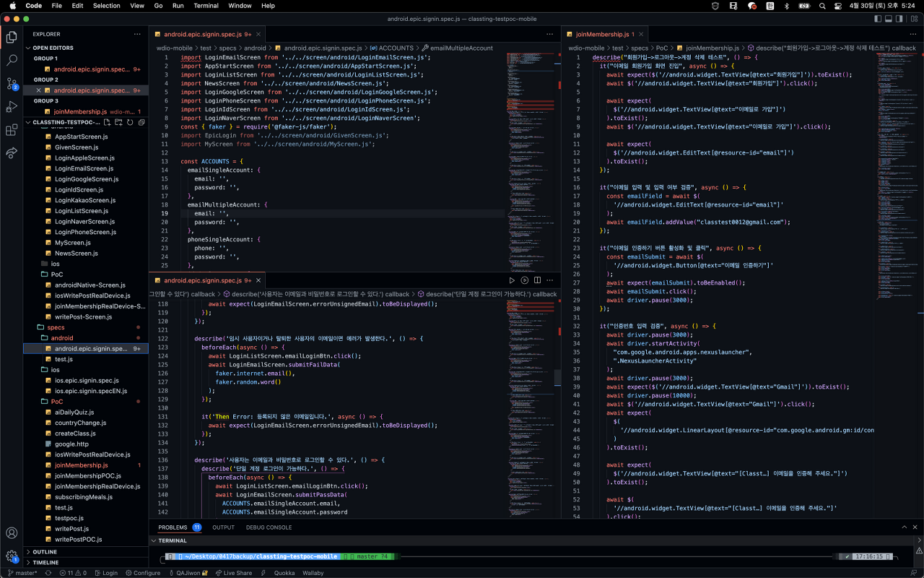Click the New Folder icon in explorer

click(x=118, y=123)
